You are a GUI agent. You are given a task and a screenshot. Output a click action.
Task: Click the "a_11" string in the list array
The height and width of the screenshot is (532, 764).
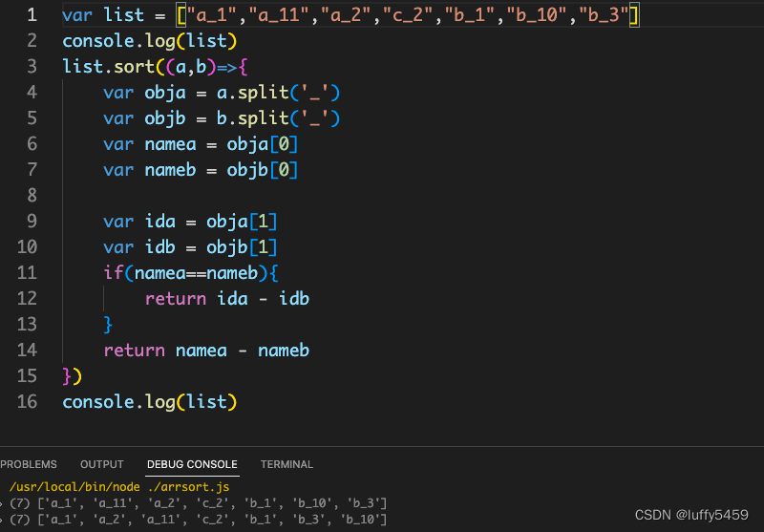(x=280, y=15)
